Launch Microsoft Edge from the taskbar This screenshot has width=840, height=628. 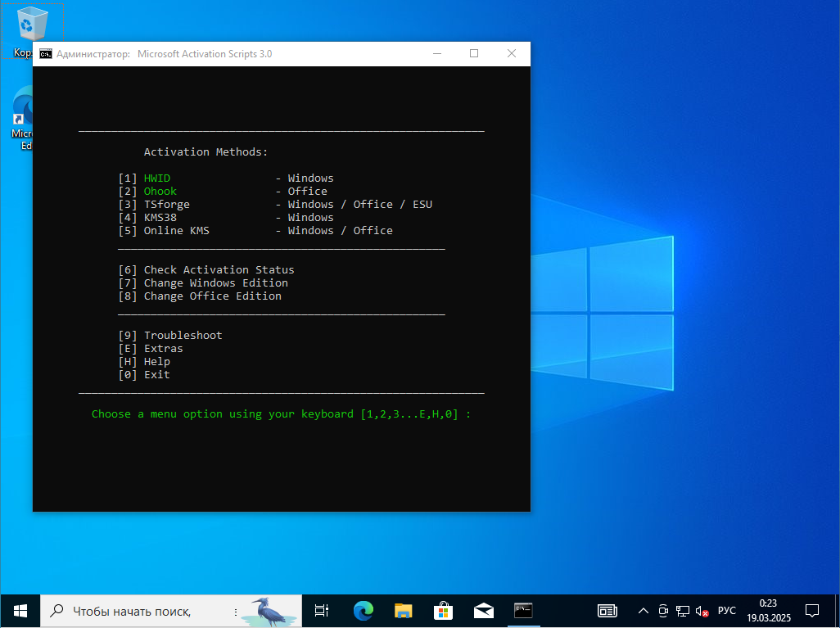(x=364, y=611)
